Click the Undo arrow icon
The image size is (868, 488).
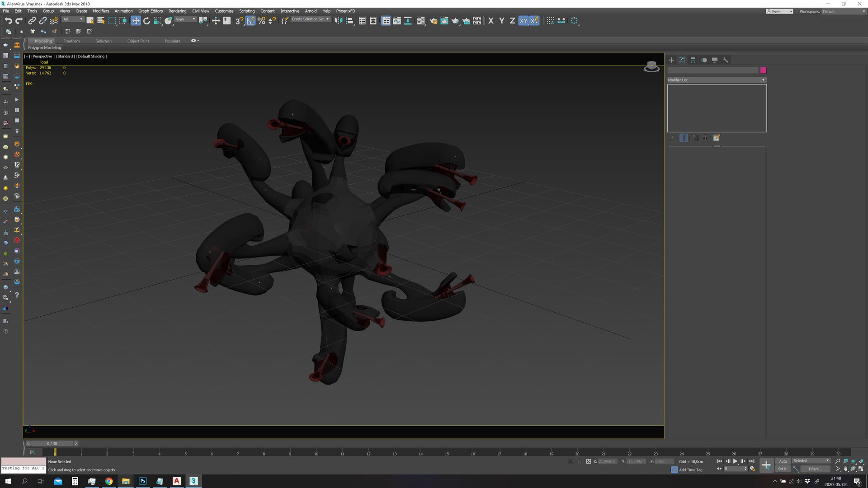tap(8, 21)
